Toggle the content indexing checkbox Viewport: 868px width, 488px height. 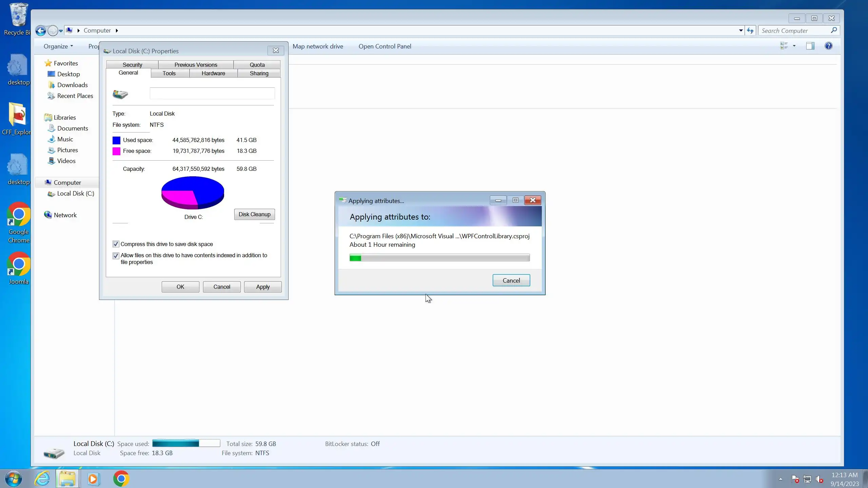[116, 256]
